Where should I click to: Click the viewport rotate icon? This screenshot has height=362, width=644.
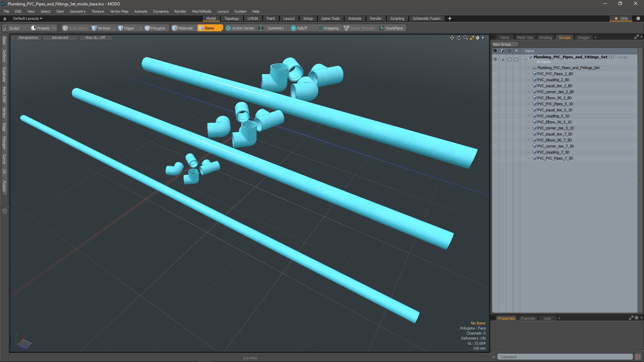click(459, 38)
